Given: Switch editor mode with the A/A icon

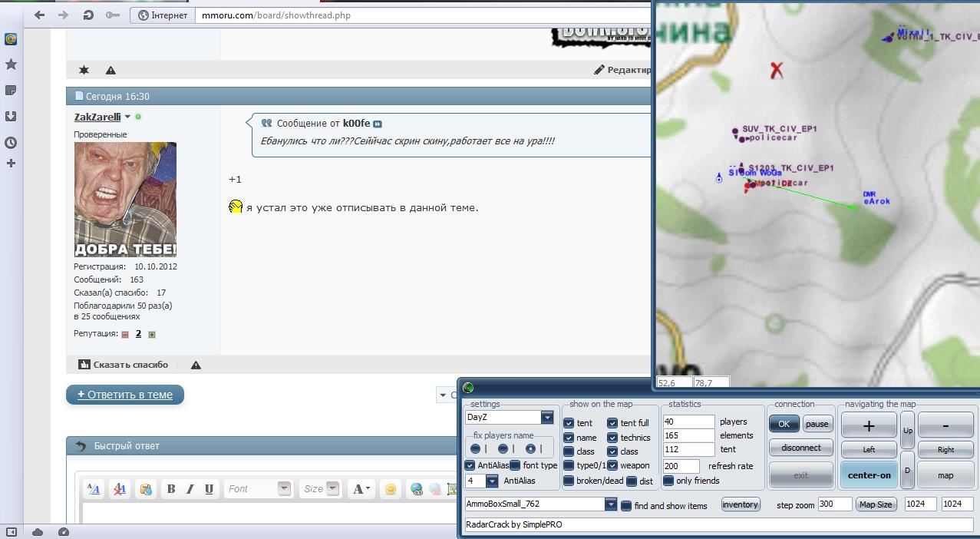Looking at the screenshot, I should (x=94, y=488).
